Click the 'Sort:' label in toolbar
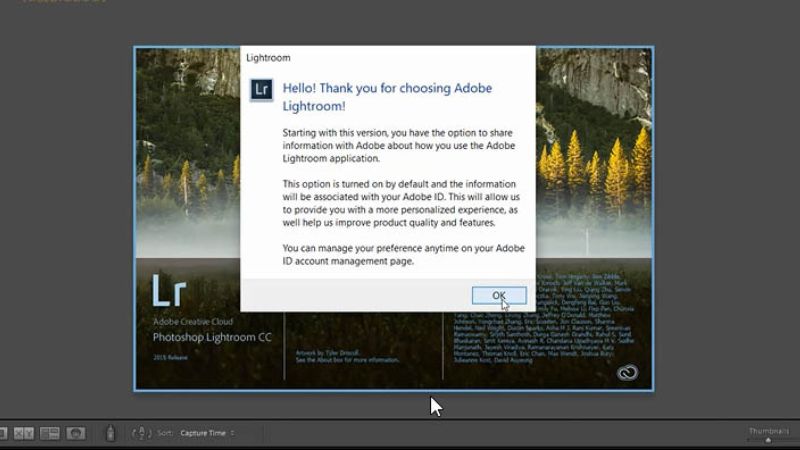Viewport: 800px width, 450px height. click(165, 433)
